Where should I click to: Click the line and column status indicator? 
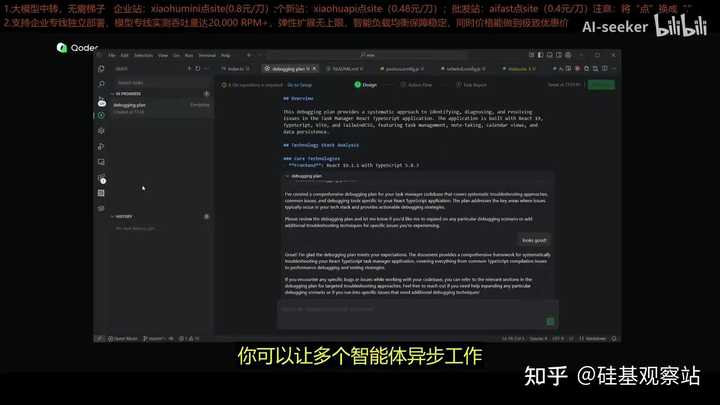(x=512, y=339)
